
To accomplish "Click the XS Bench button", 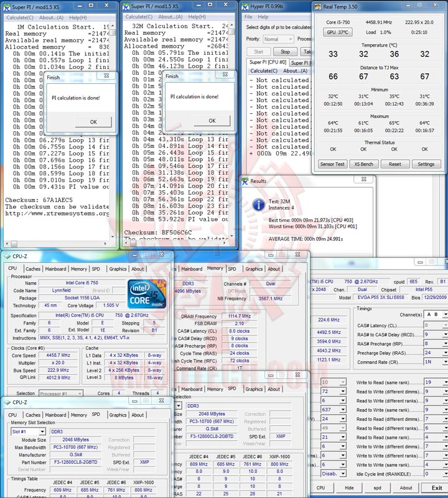I will [364, 164].
